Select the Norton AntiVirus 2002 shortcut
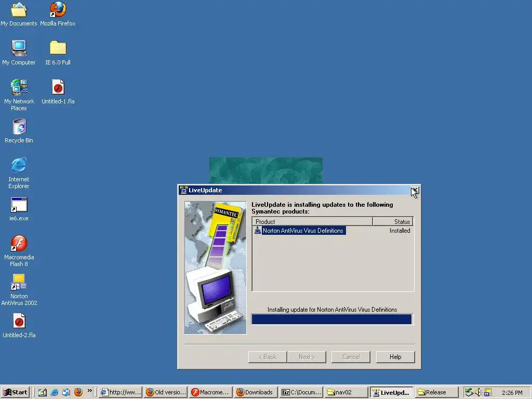 [x=19, y=290]
